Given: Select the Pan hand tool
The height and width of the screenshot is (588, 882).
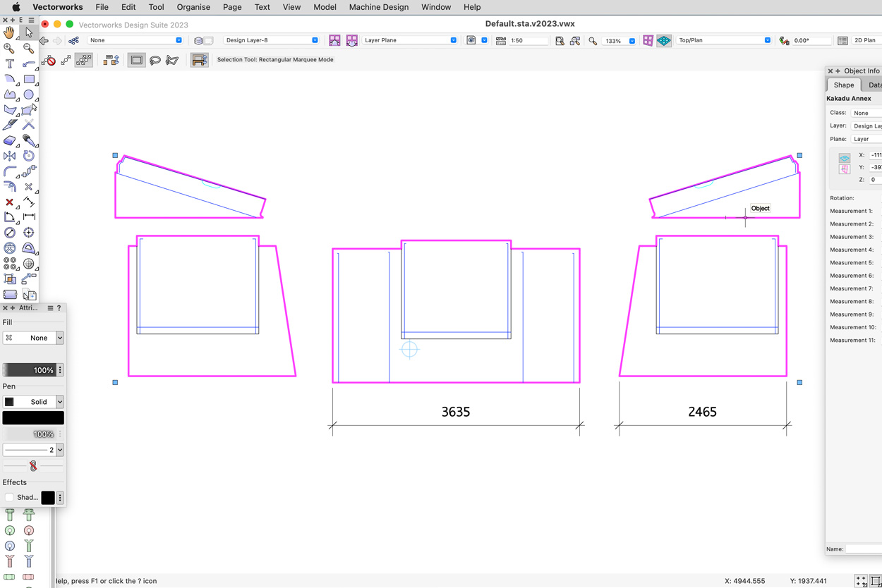Looking at the screenshot, I should (9, 32).
